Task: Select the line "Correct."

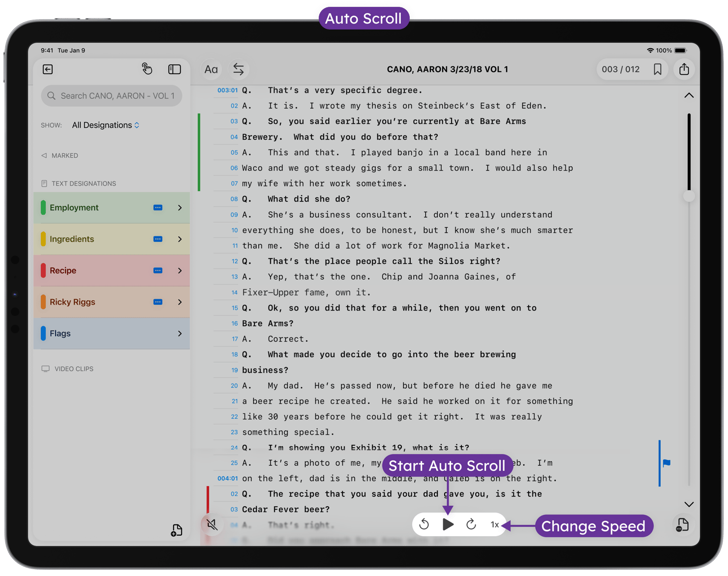Action: point(288,339)
